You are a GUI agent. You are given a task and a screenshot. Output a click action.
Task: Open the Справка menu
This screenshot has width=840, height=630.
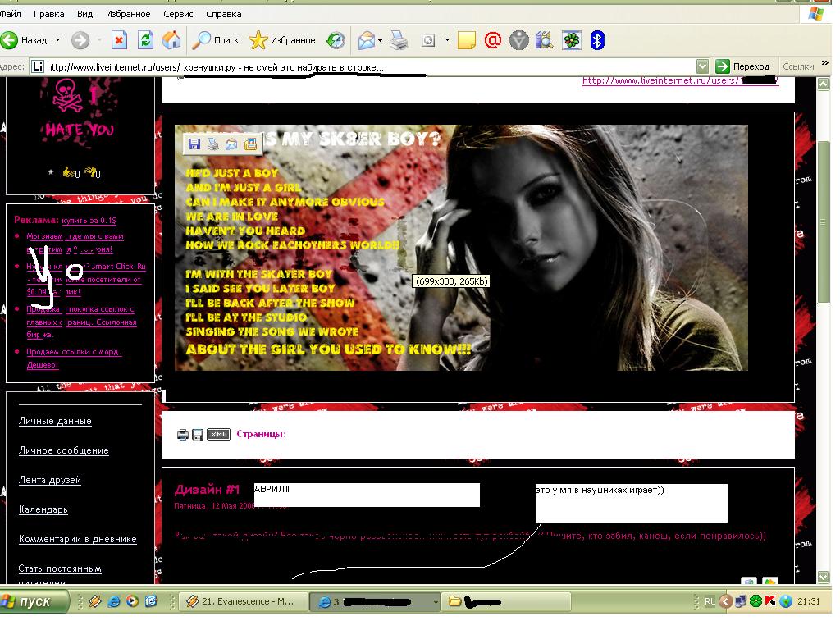(x=223, y=14)
